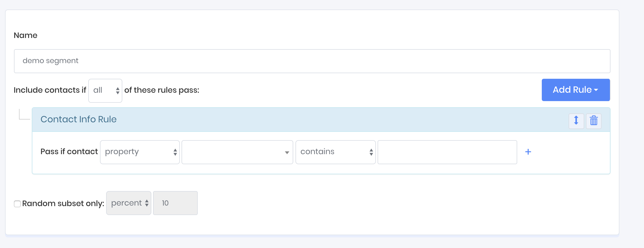Click the reorder rule arrow icon
The width and height of the screenshot is (644, 248).
pos(576,121)
